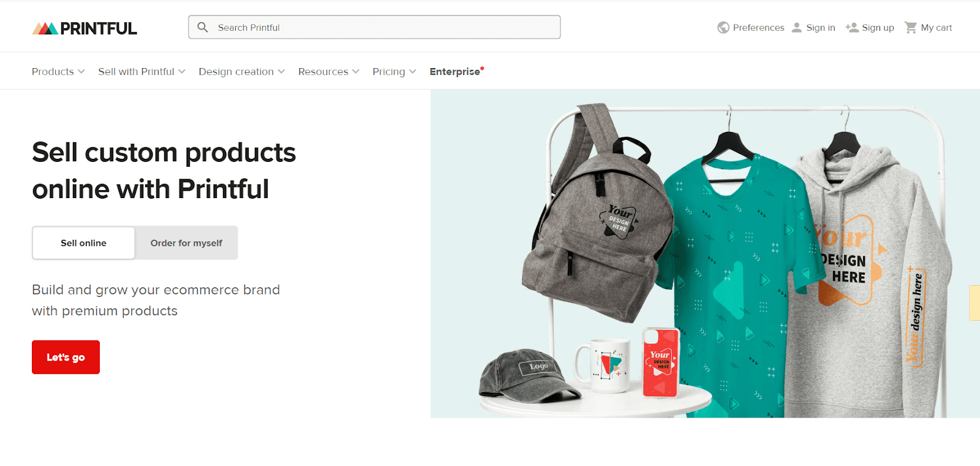Open the Pricing menu

pyautogui.click(x=394, y=72)
